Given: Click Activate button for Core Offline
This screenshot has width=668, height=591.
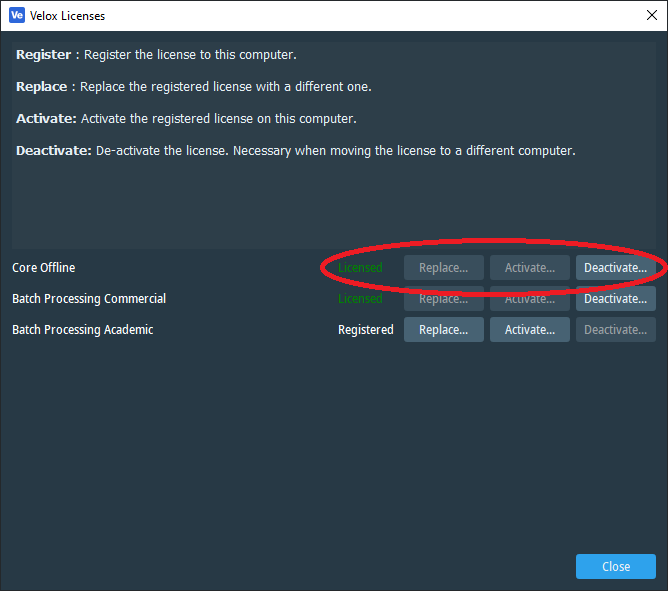Looking at the screenshot, I should (x=530, y=268).
